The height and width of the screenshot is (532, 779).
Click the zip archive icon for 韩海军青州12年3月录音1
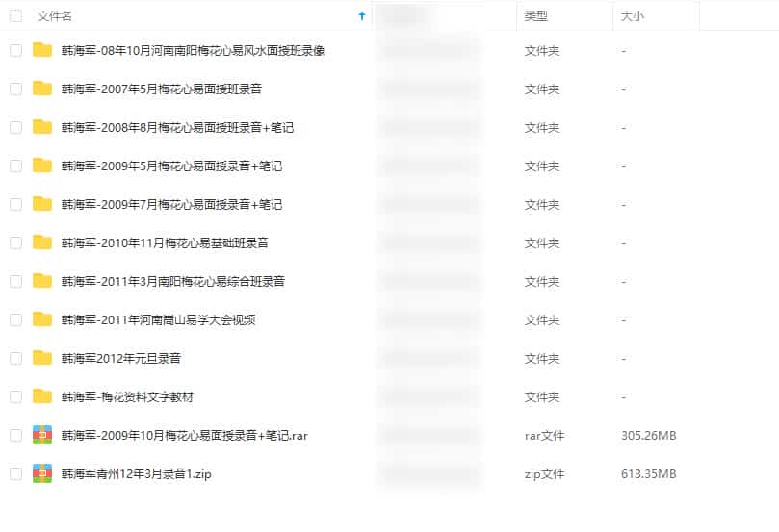42,473
